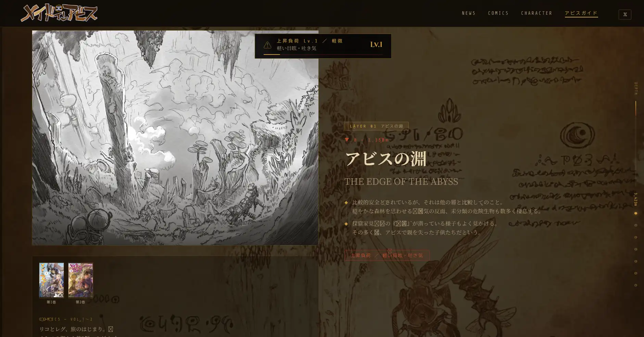Click the 3,423m depth readout
Image resolution: width=644 pixels, height=337 pixels.
pyautogui.click(x=636, y=199)
